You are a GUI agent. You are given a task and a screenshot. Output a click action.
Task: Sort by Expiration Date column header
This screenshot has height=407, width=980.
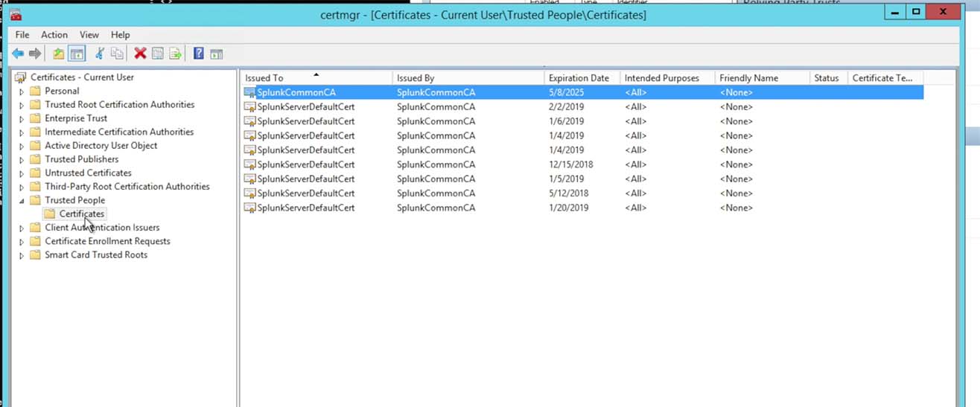579,78
